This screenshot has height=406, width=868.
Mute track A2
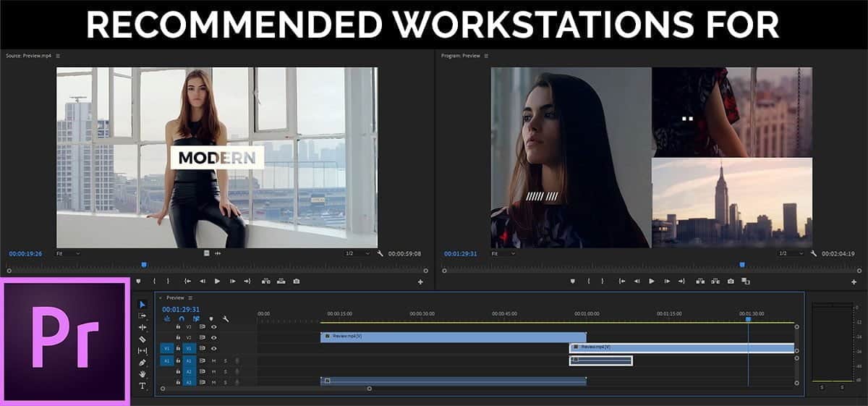tap(213, 371)
